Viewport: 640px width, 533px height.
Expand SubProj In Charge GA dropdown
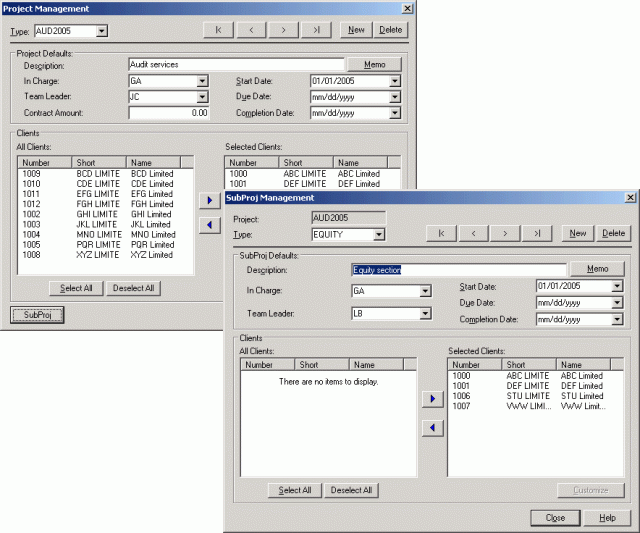coord(425,291)
